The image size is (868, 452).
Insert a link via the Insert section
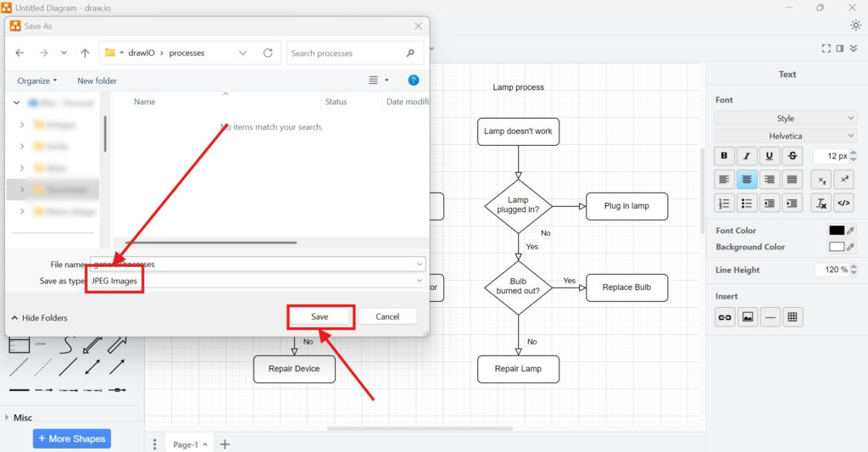pyautogui.click(x=725, y=317)
